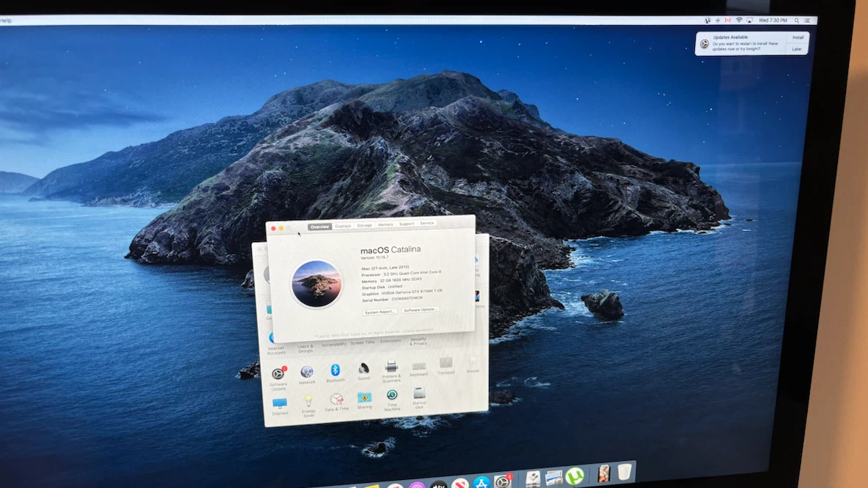Click the Wed 7:30 PM clock
This screenshot has width=868, height=488.
click(x=773, y=21)
